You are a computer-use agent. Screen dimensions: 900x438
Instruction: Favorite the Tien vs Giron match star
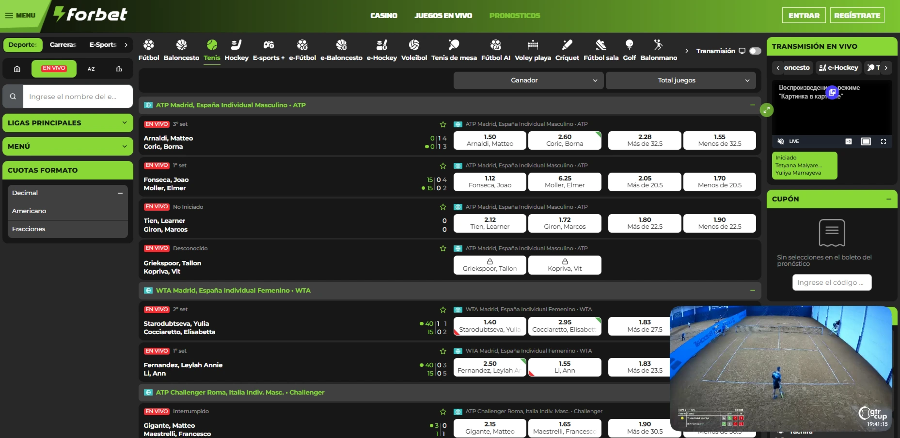(443, 207)
